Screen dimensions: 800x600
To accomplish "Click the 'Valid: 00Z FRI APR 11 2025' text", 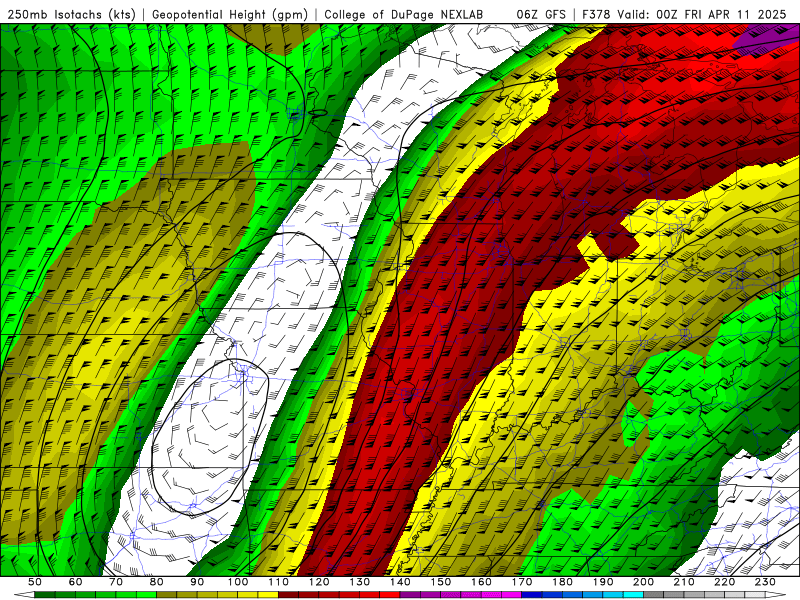I will [x=702, y=15].
